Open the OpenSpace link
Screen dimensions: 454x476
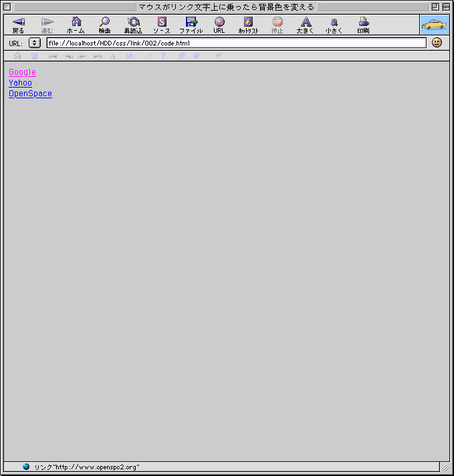pos(30,94)
